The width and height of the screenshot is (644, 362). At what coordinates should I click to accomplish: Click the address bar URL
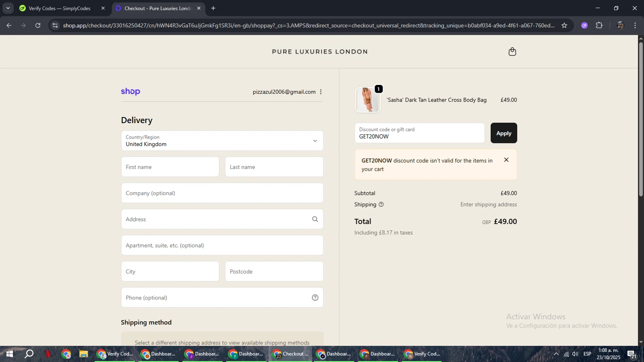pyautogui.click(x=308, y=25)
